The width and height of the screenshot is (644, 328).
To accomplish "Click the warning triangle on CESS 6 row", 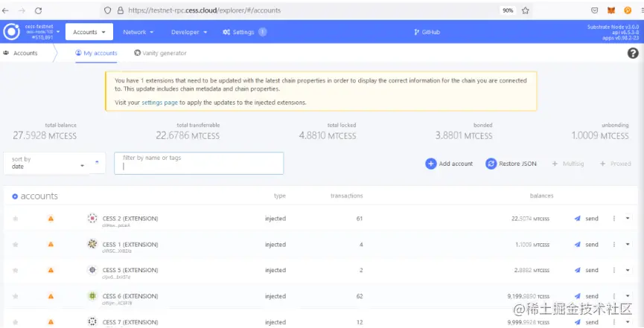I will click(x=51, y=296).
